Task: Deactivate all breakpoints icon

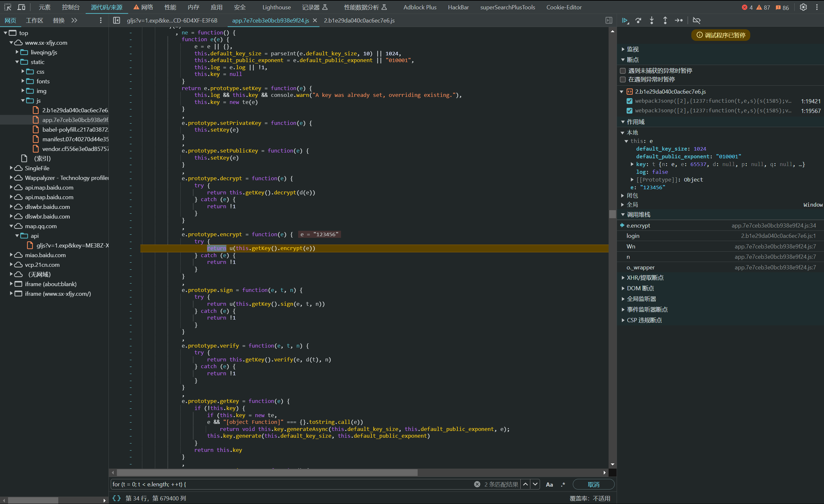Action: click(696, 20)
